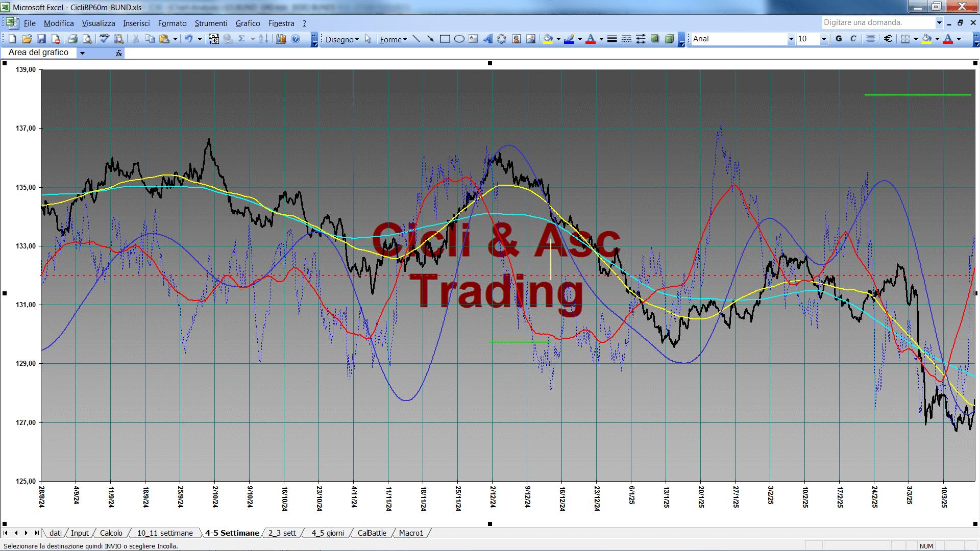Toggle Italic (C) formatting
The image size is (980, 551).
(x=853, y=39)
